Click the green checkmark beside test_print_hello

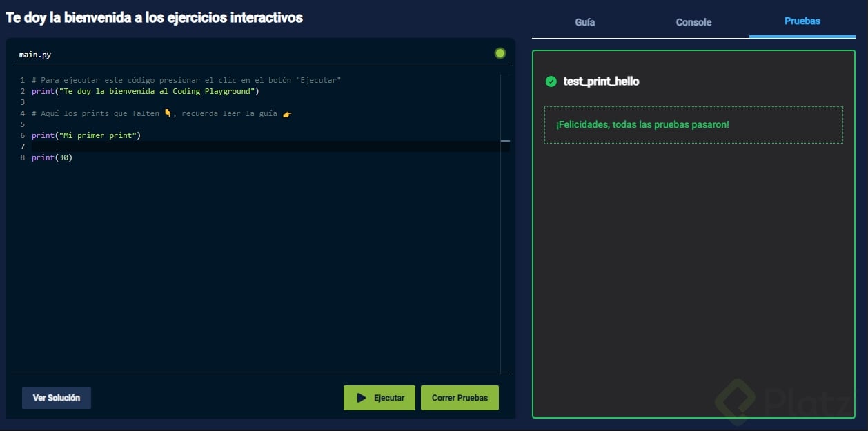(x=551, y=82)
